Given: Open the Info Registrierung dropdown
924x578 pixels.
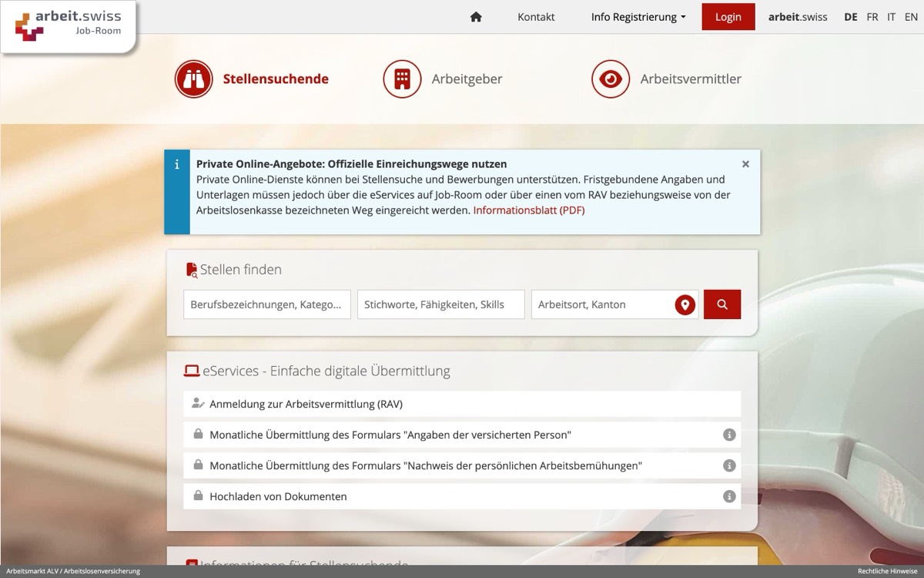Looking at the screenshot, I should [x=638, y=17].
